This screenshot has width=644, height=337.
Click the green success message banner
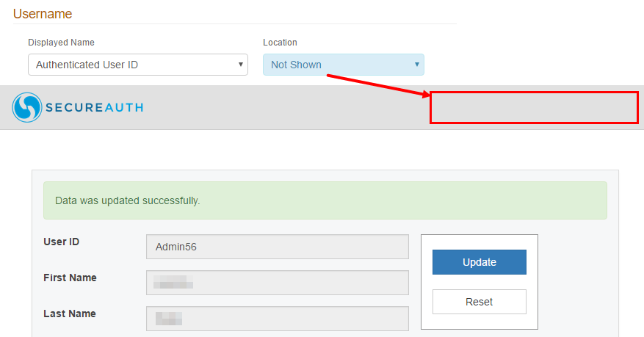325,200
